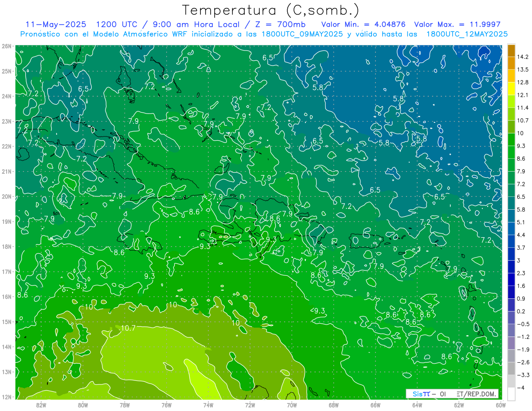Click the '60W' longitude axis label
Image resolution: width=532 pixels, height=411 pixels.
501,405
